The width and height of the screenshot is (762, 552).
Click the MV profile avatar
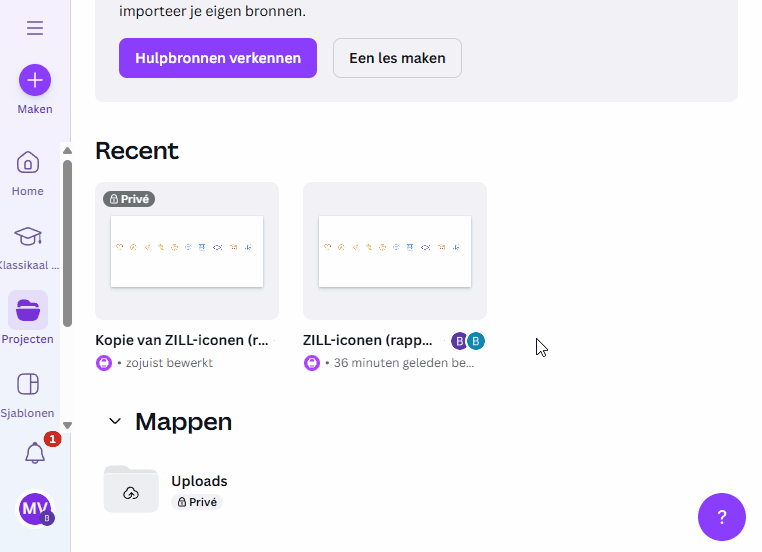click(x=35, y=509)
